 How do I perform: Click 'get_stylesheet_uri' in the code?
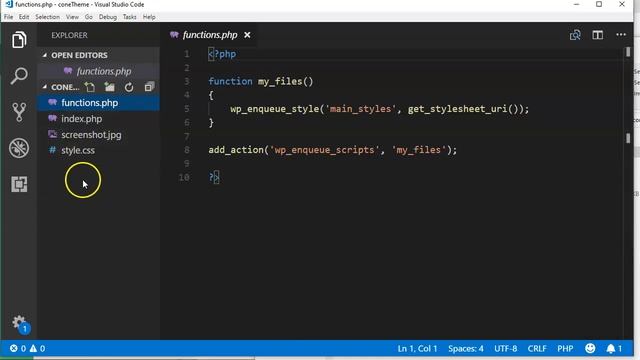[457, 109]
